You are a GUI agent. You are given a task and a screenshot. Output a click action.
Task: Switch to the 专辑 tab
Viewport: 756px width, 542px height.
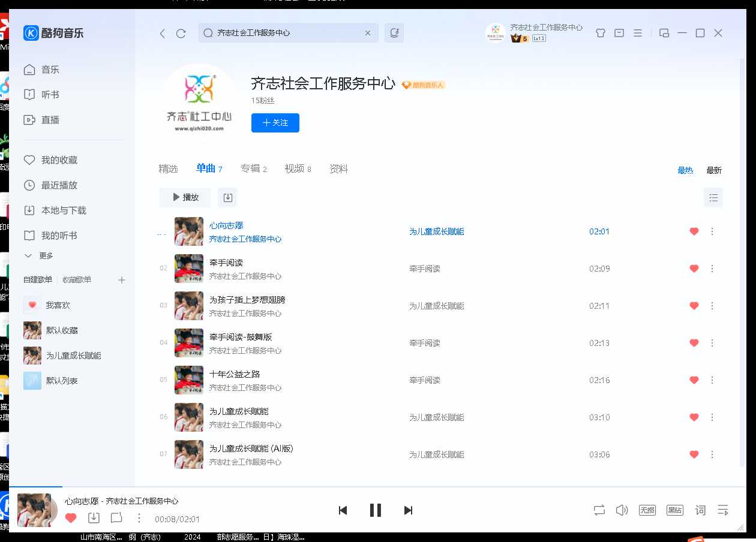tap(254, 169)
